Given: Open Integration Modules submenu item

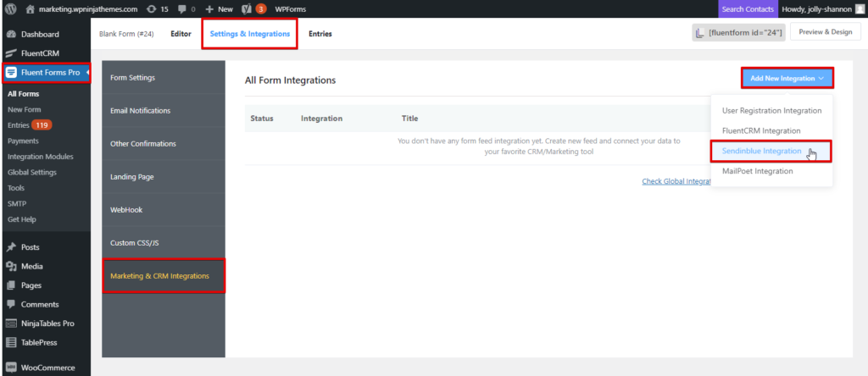Looking at the screenshot, I should coord(41,157).
